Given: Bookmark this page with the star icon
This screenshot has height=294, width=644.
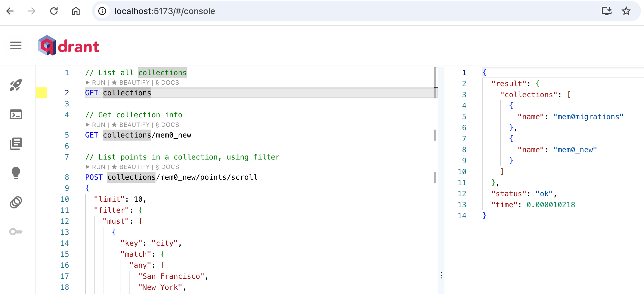Looking at the screenshot, I should point(626,11).
